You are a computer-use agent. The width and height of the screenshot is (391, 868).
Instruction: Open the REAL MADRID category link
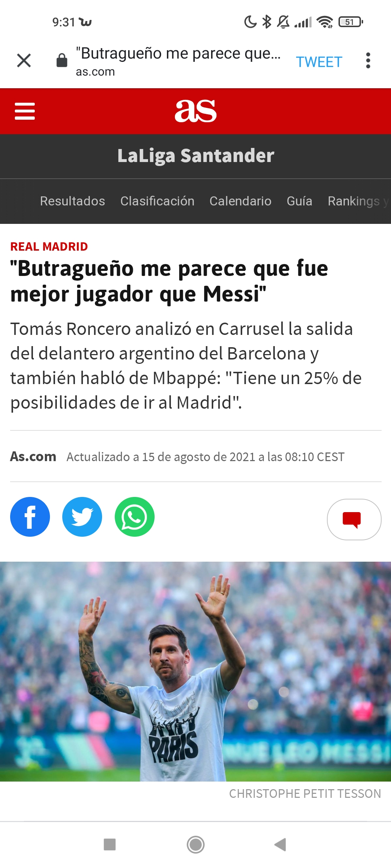pos(49,247)
